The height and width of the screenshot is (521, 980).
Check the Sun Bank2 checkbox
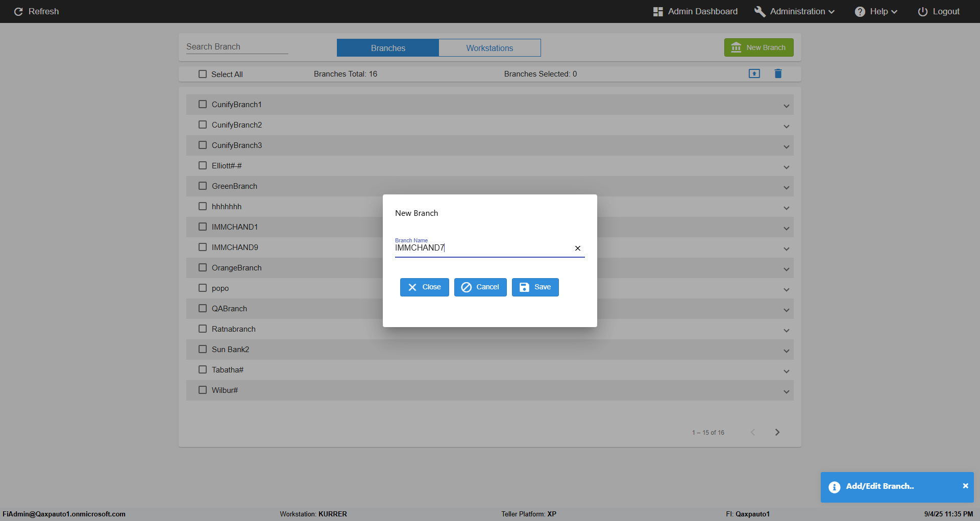(203, 349)
